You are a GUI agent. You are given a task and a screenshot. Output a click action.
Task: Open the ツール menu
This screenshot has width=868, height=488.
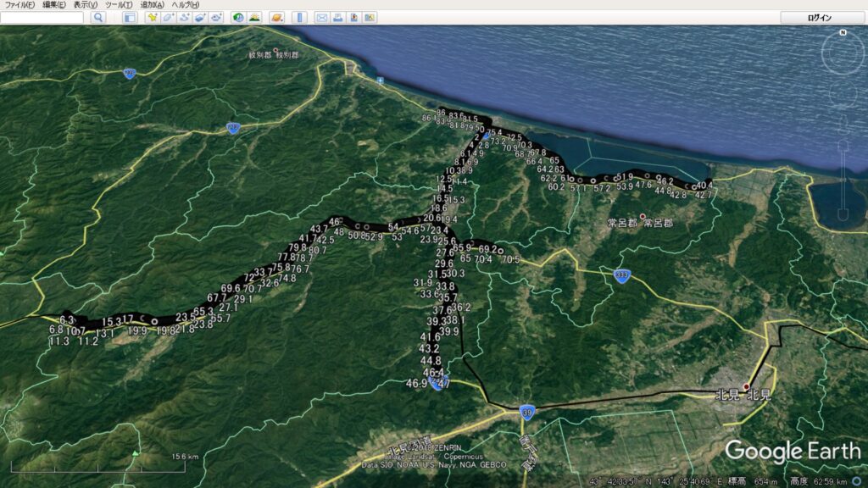point(119,5)
